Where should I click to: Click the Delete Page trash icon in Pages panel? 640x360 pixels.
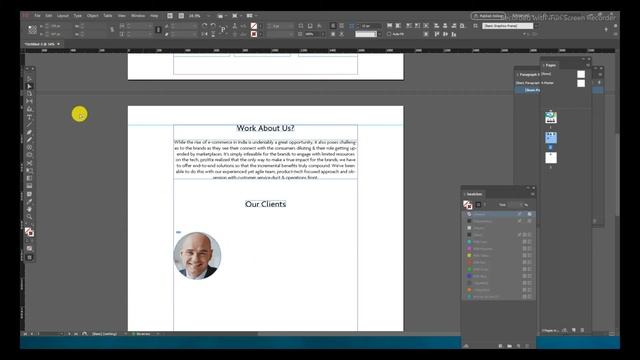point(582,330)
